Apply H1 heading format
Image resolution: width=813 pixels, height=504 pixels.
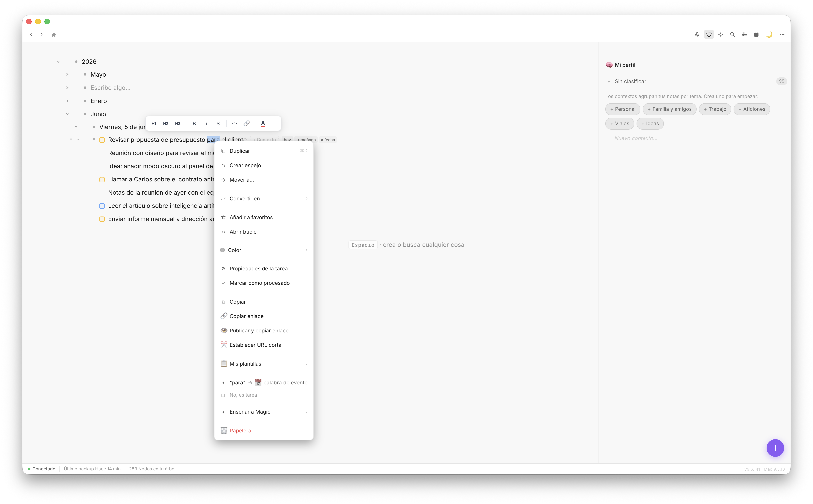[154, 124]
